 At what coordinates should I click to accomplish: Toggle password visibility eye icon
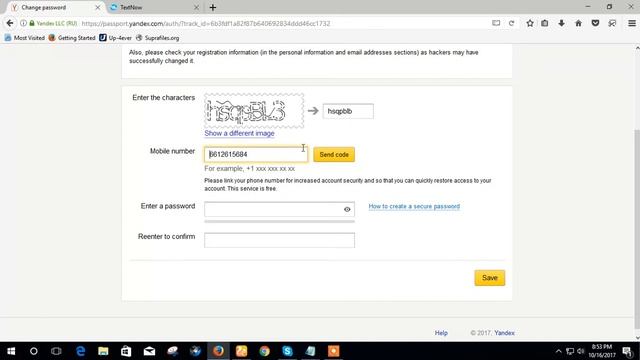[347, 209]
